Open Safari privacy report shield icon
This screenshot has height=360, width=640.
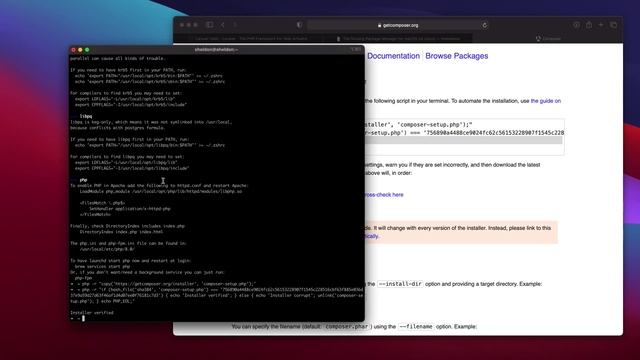300,25
